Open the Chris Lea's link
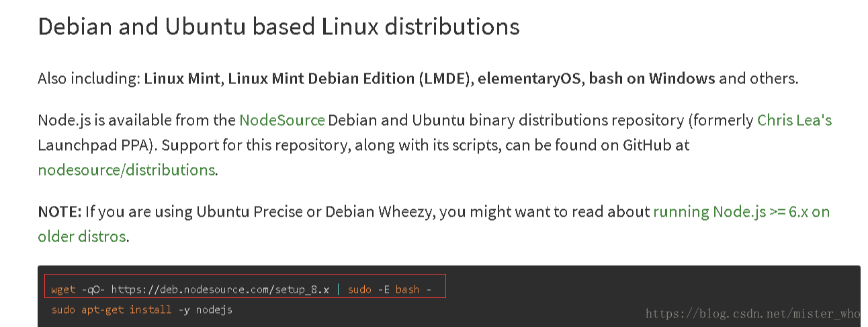This screenshot has height=327, width=868. [795, 120]
